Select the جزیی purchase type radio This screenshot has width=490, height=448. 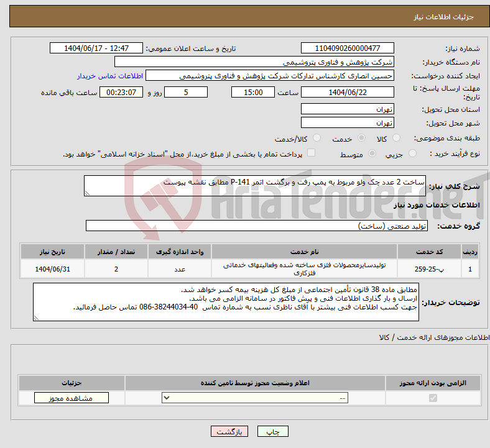(x=412, y=153)
